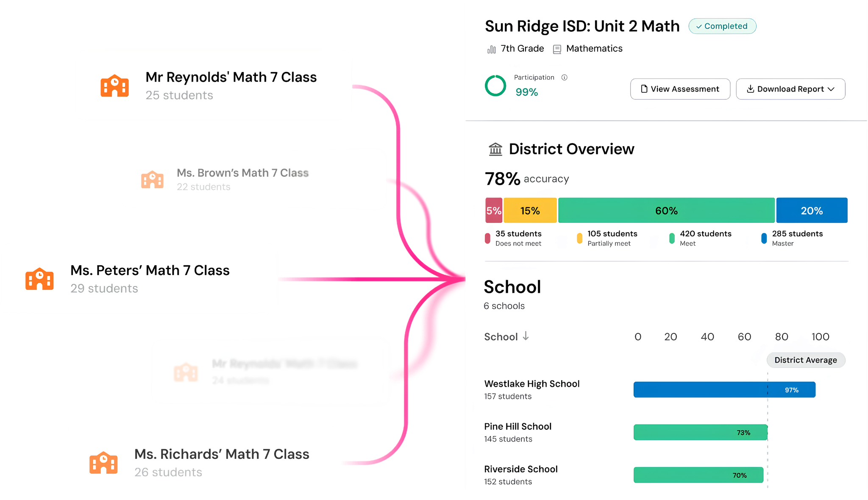Click the Ms. Richards' Math 7 Class school icon
This screenshot has height=500, width=868.
click(103, 462)
